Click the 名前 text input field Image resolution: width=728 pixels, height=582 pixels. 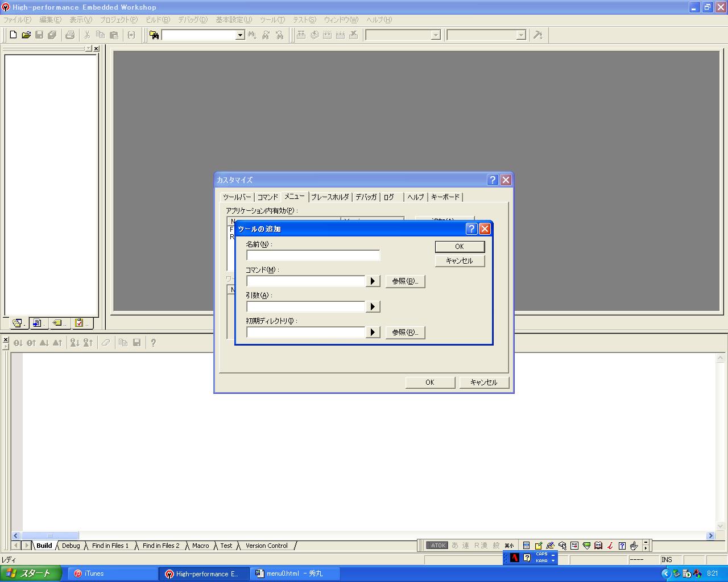313,256
